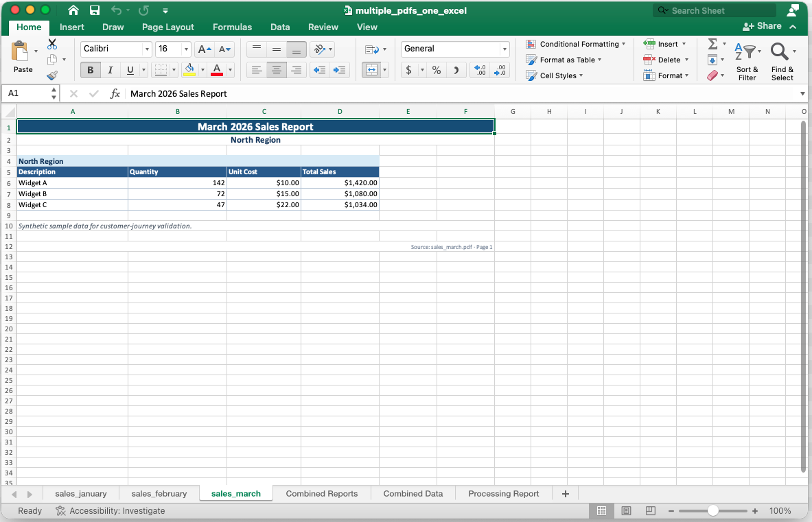The image size is (812, 522).
Task: Switch to Normal view in status bar
Action: (x=601, y=510)
